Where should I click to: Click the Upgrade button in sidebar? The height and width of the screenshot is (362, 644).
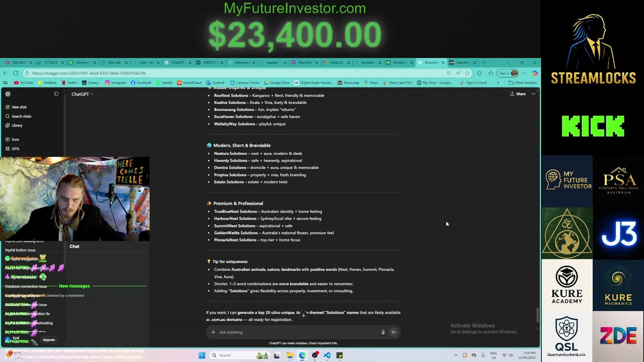pos(49,340)
